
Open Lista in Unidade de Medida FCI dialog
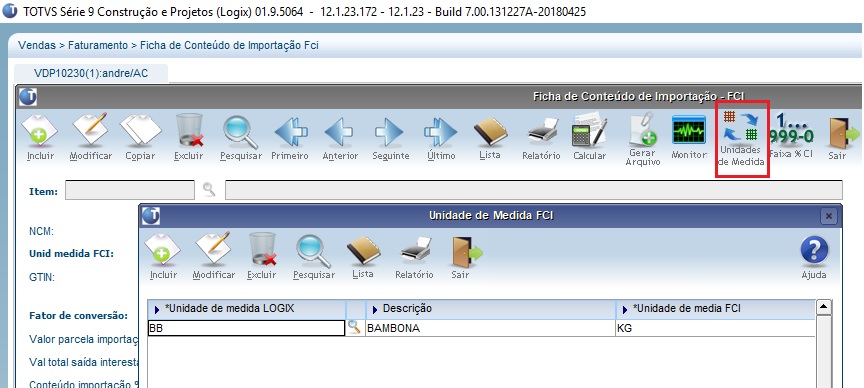tap(363, 256)
